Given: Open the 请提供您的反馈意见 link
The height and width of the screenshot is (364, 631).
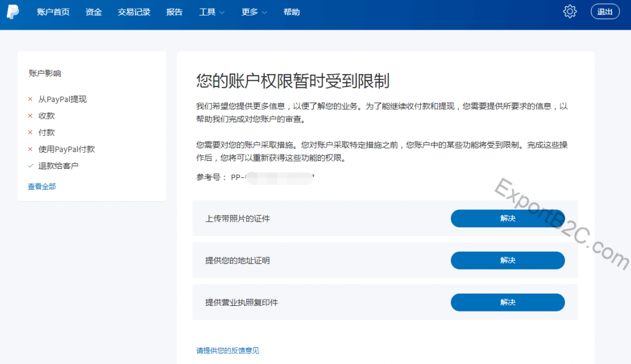Looking at the screenshot, I should click(228, 351).
